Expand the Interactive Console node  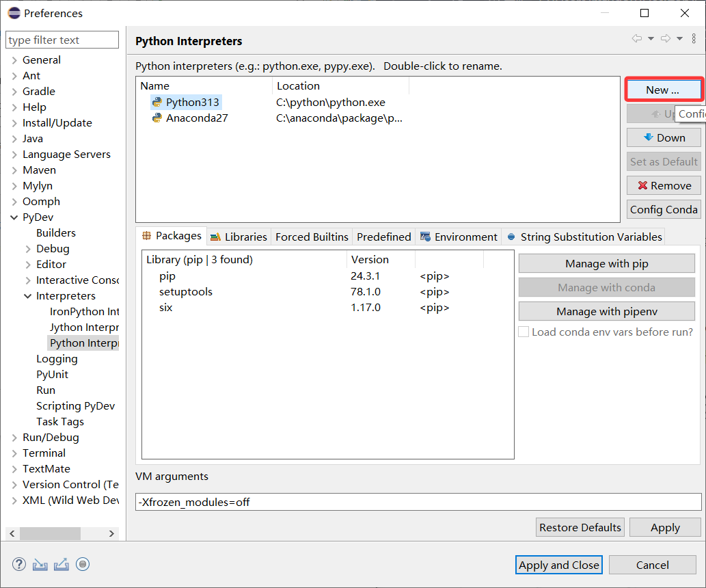pos(28,280)
